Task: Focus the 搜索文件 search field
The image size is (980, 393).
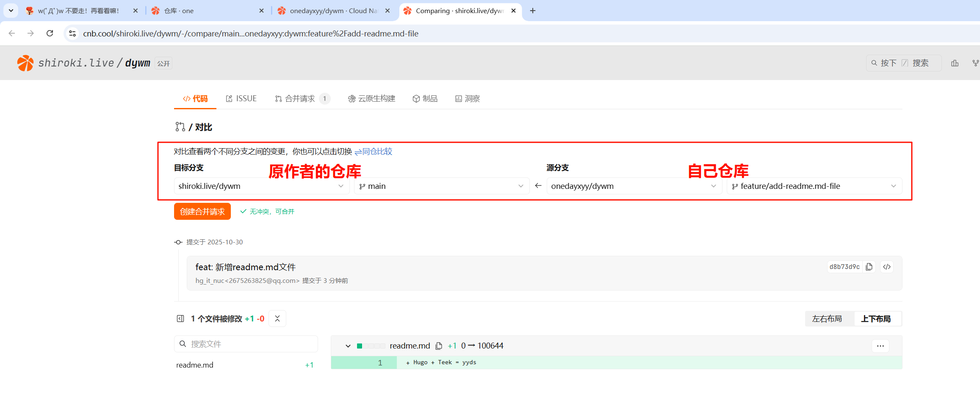Action: pos(250,344)
